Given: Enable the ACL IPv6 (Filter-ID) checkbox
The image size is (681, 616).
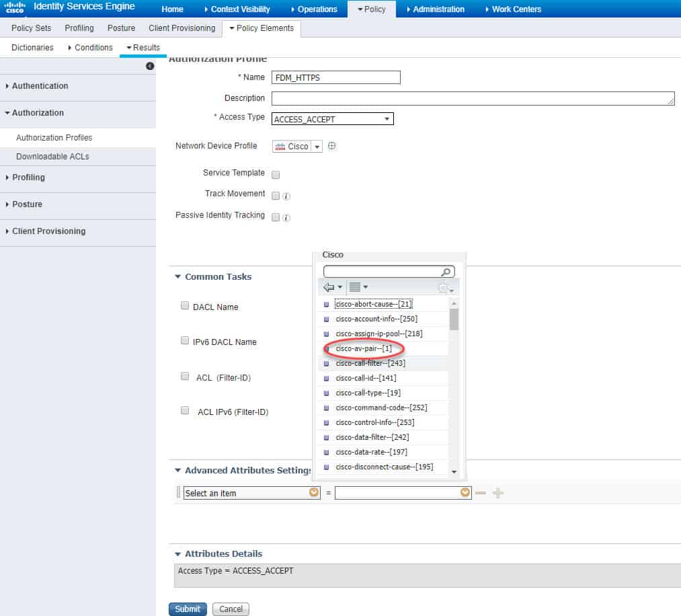Looking at the screenshot, I should click(x=185, y=410).
